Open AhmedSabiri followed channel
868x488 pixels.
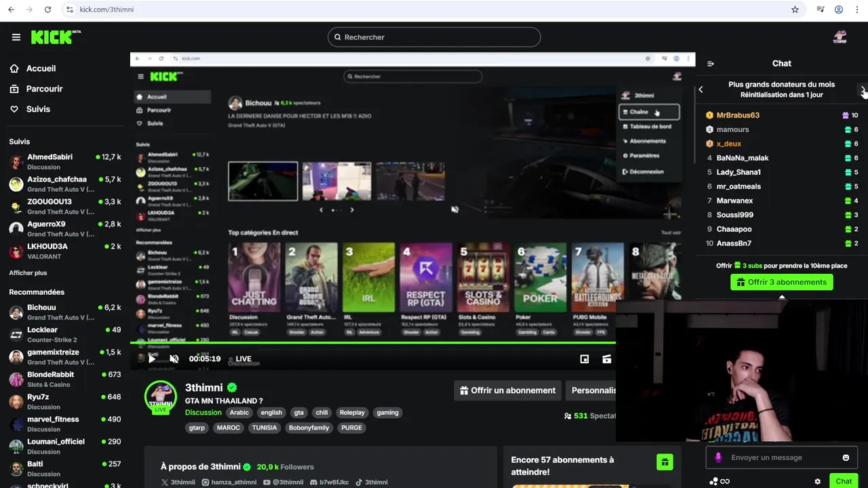point(65,162)
